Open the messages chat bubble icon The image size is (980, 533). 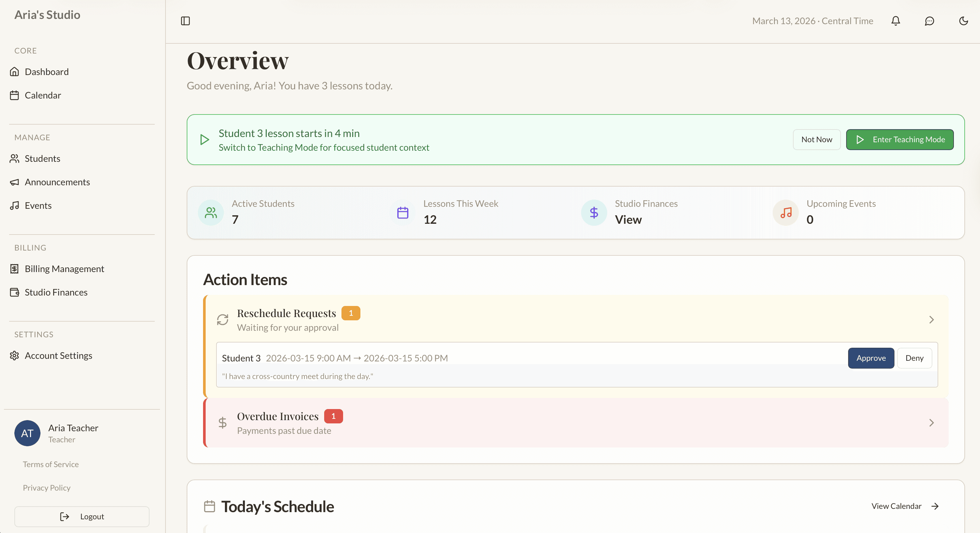929,21
